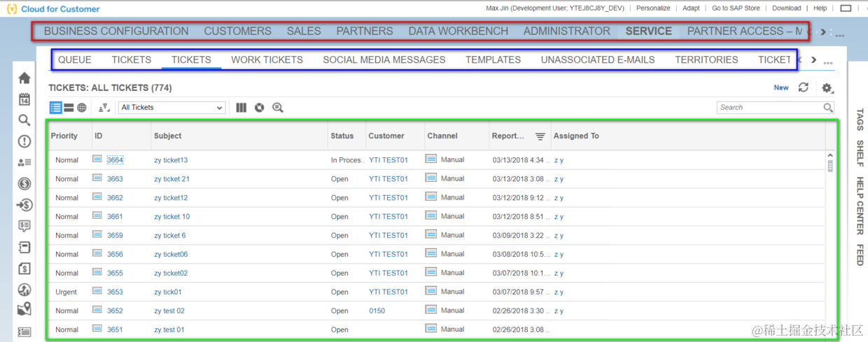Click the Personalize link
Image resolution: width=868 pixels, height=342 pixels.
(653, 8)
